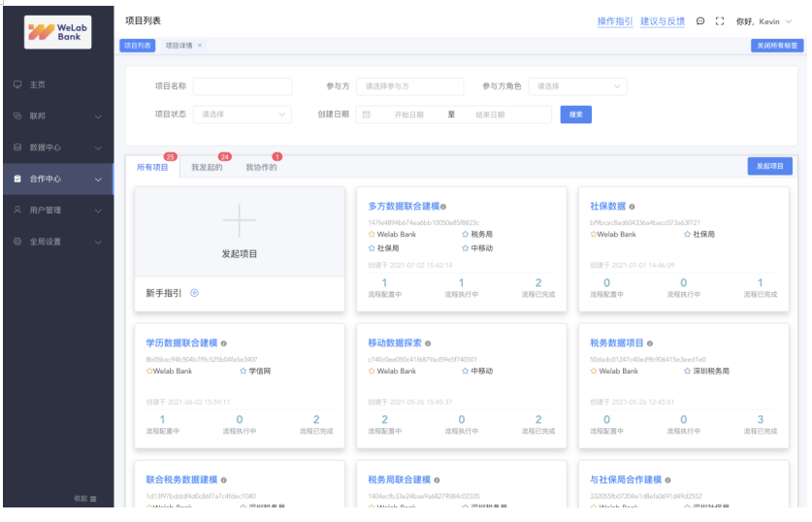Select the 所有项目 tab
The image size is (812, 522).
pyautogui.click(x=152, y=167)
